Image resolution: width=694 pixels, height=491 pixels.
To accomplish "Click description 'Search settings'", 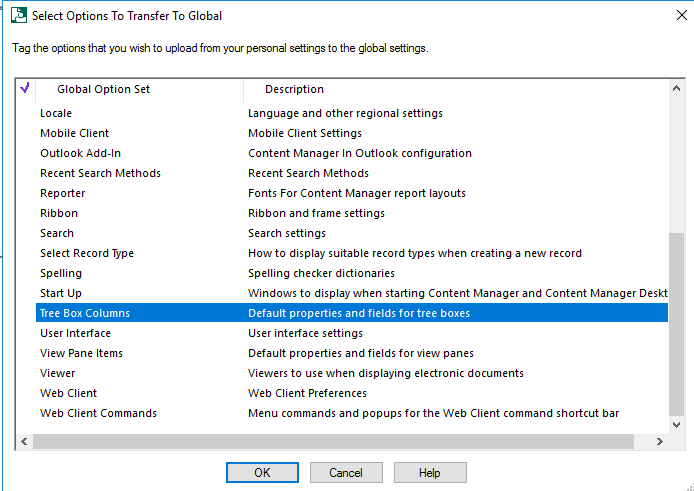I will pyautogui.click(x=287, y=233).
